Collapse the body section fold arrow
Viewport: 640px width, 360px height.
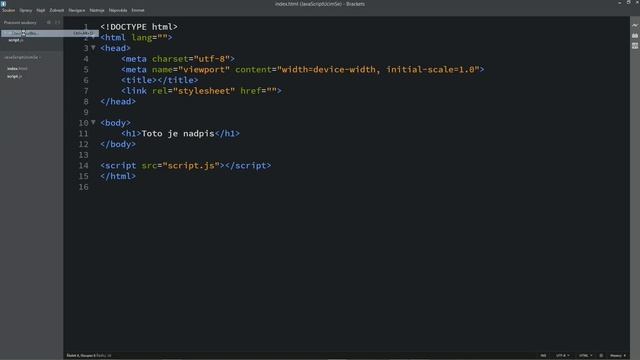pyautogui.click(x=93, y=122)
